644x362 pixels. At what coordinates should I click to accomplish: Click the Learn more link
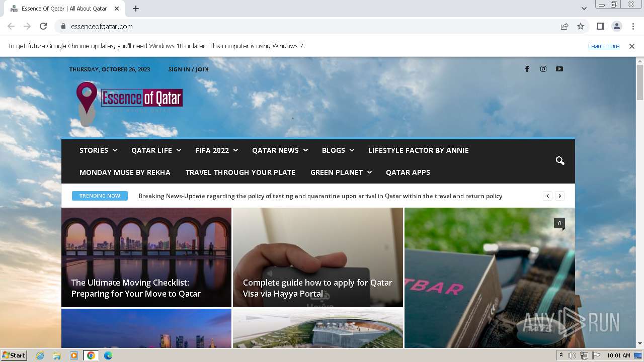[604, 46]
